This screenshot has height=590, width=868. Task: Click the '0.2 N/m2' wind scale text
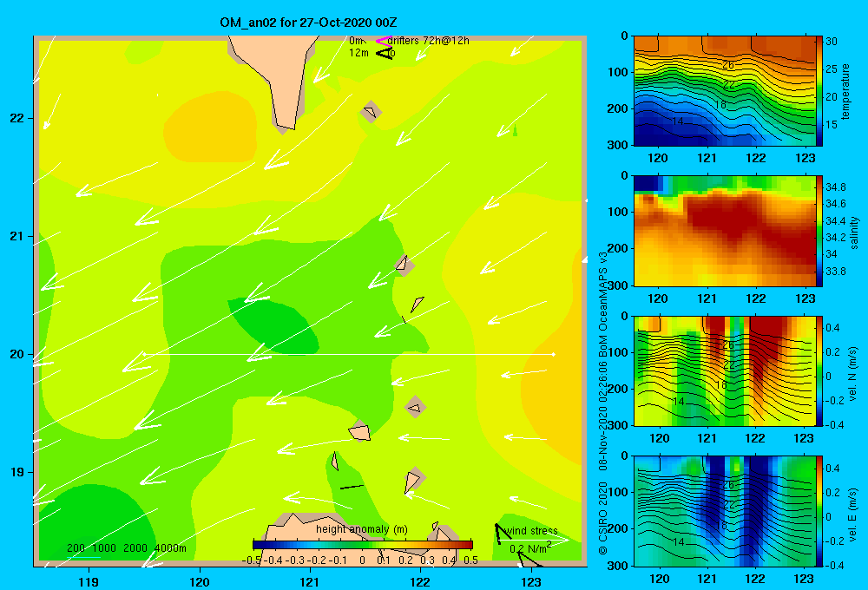point(530,548)
